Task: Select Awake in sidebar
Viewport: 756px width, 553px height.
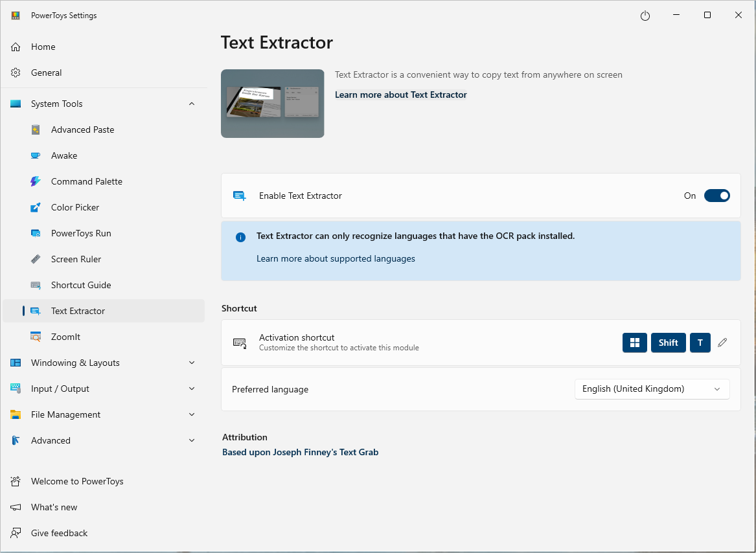Action: 104,155
